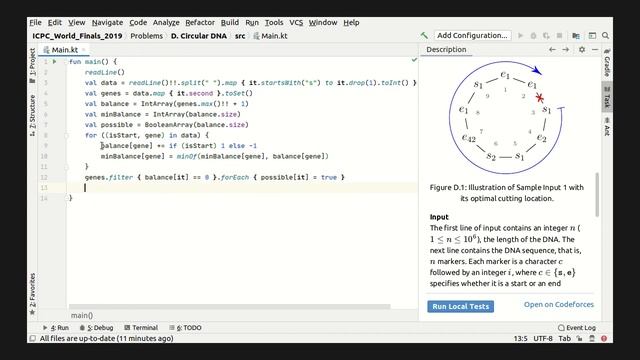Open the Build menu

[x=230, y=22]
